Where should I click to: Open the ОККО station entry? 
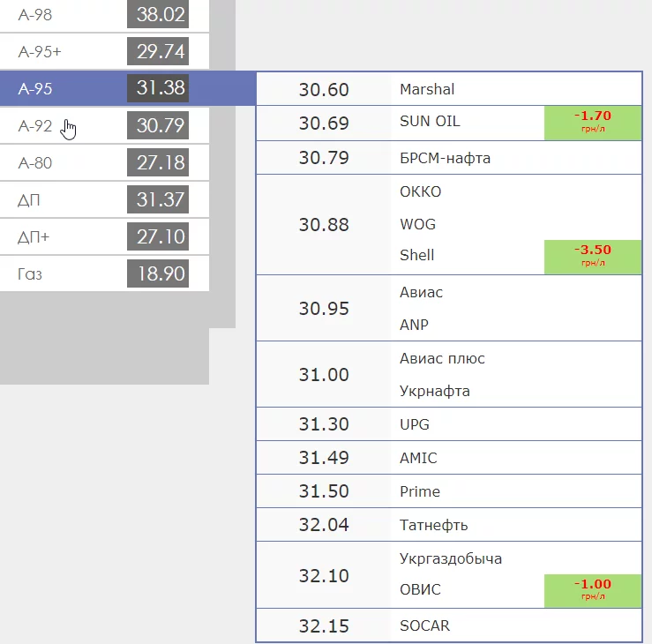pos(420,192)
